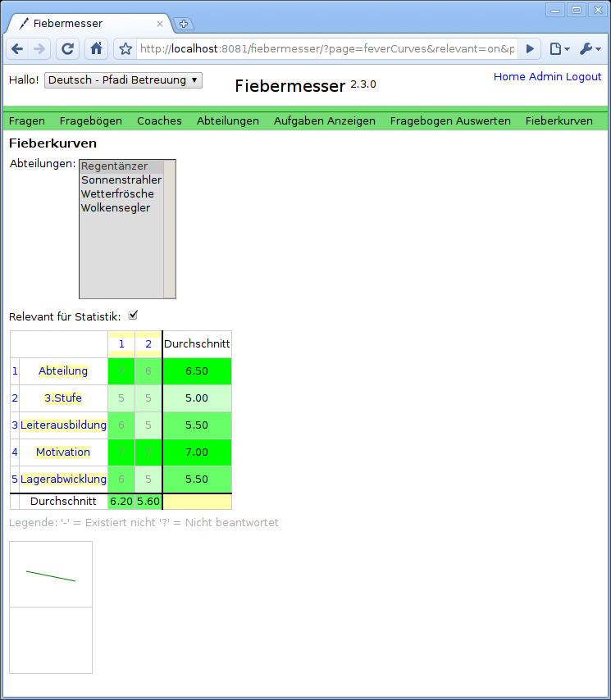This screenshot has width=611, height=700.
Task: Bookmark this page with the star icon
Action: [x=125, y=49]
